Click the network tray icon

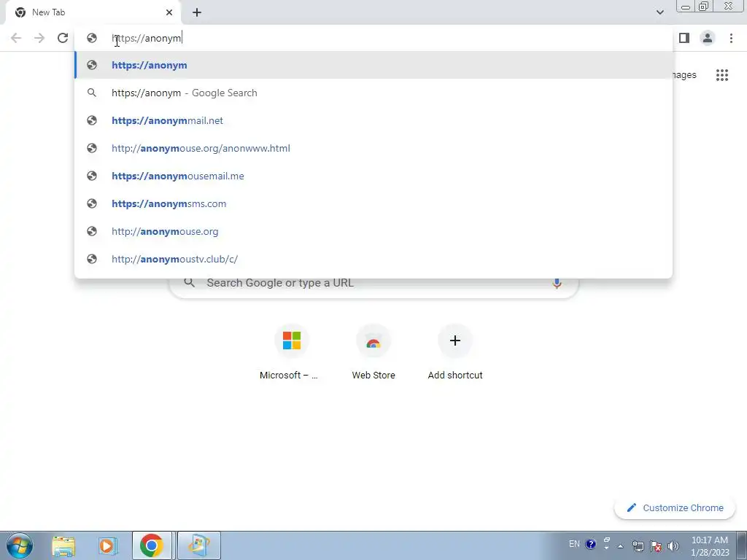tap(638, 545)
